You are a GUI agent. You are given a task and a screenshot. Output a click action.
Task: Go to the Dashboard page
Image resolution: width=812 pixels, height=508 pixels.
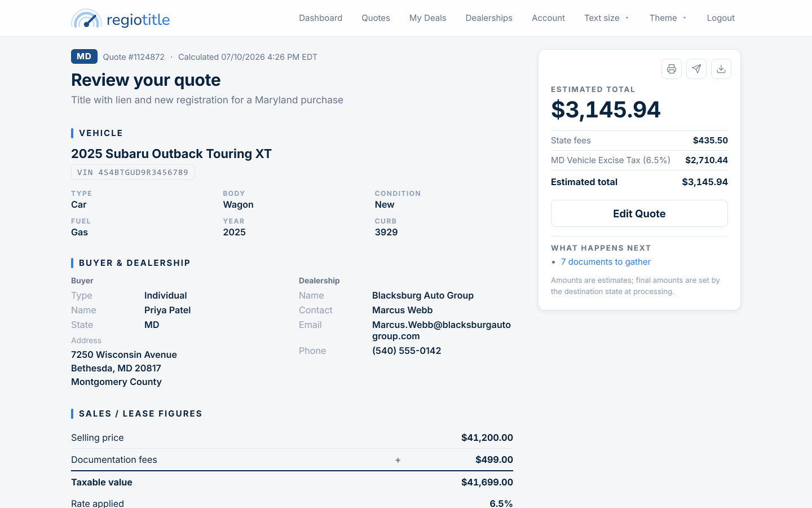pos(320,18)
